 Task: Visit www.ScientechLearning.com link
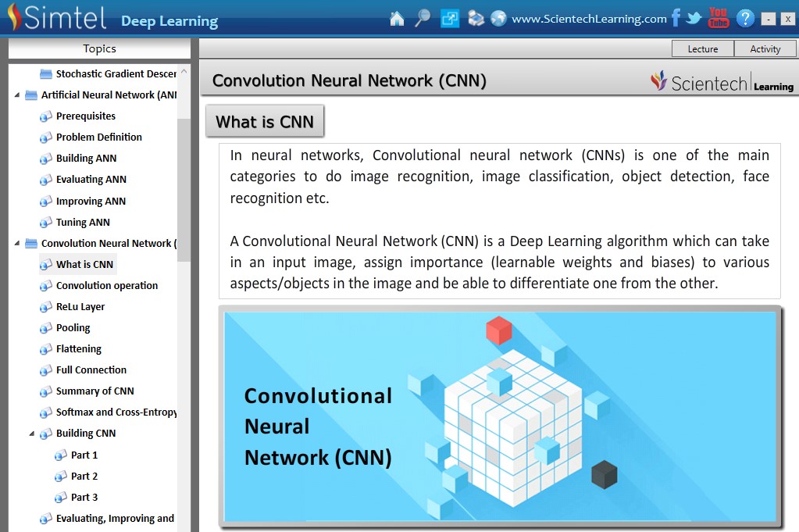point(589,19)
